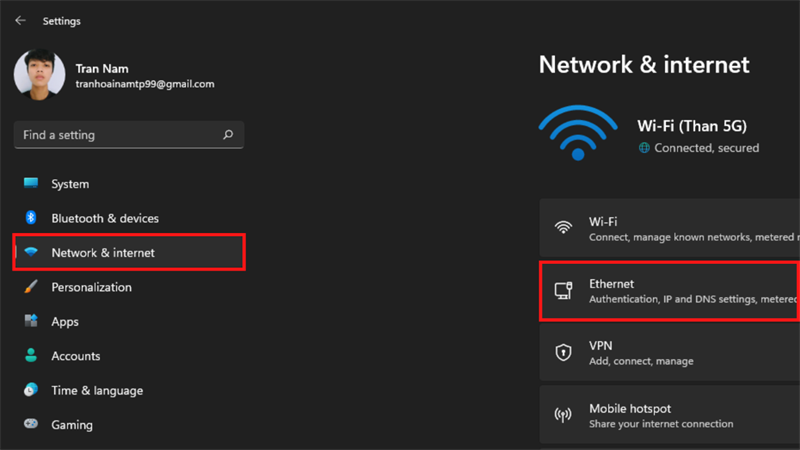Click the Accounts person icon
The width and height of the screenshot is (800, 450).
[x=31, y=356]
